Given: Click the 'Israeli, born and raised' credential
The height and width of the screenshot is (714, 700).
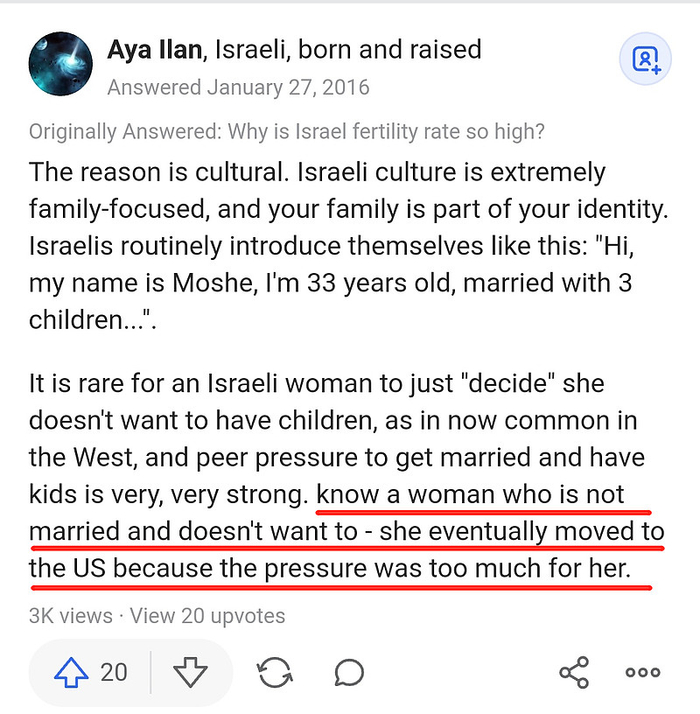Looking at the screenshot, I should [346, 49].
